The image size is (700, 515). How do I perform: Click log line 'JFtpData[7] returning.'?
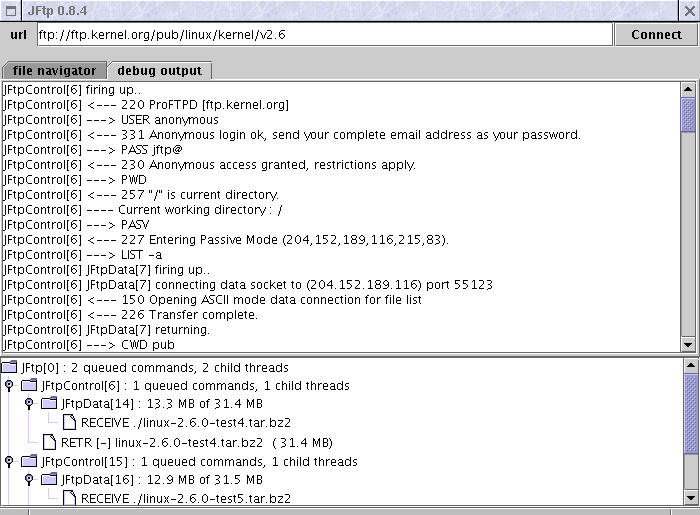point(106,330)
